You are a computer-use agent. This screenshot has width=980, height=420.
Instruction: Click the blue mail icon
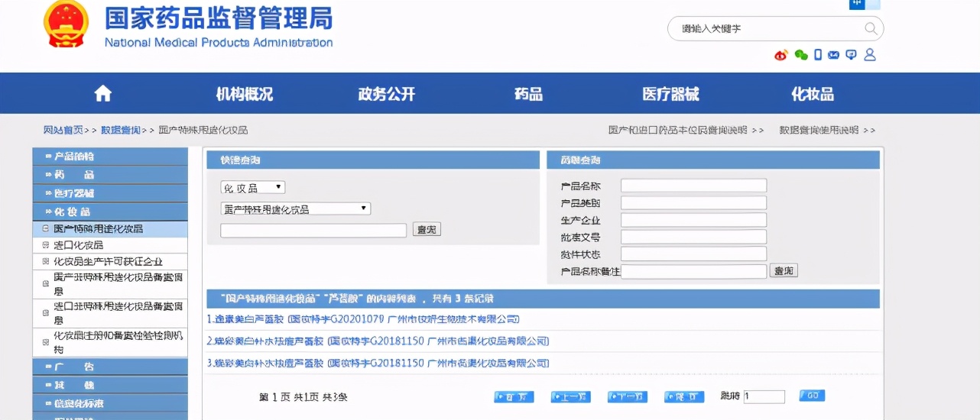(x=834, y=55)
